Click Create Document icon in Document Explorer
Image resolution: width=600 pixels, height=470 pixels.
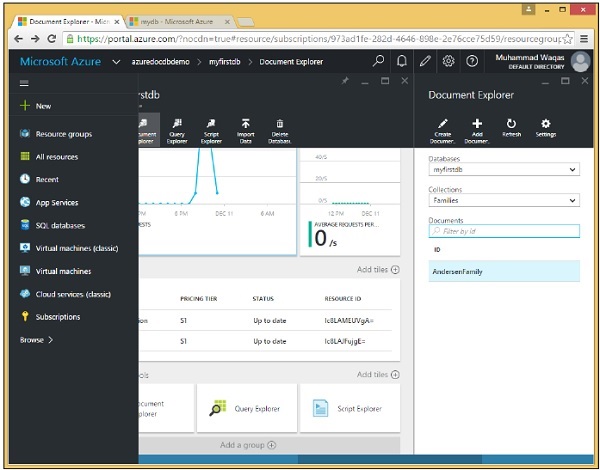(443, 127)
